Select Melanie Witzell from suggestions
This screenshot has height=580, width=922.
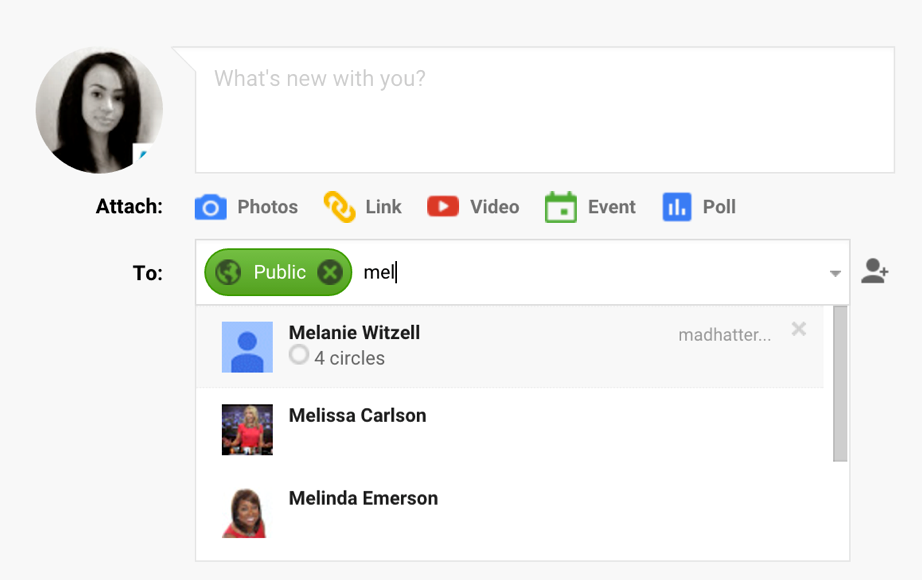pos(354,333)
